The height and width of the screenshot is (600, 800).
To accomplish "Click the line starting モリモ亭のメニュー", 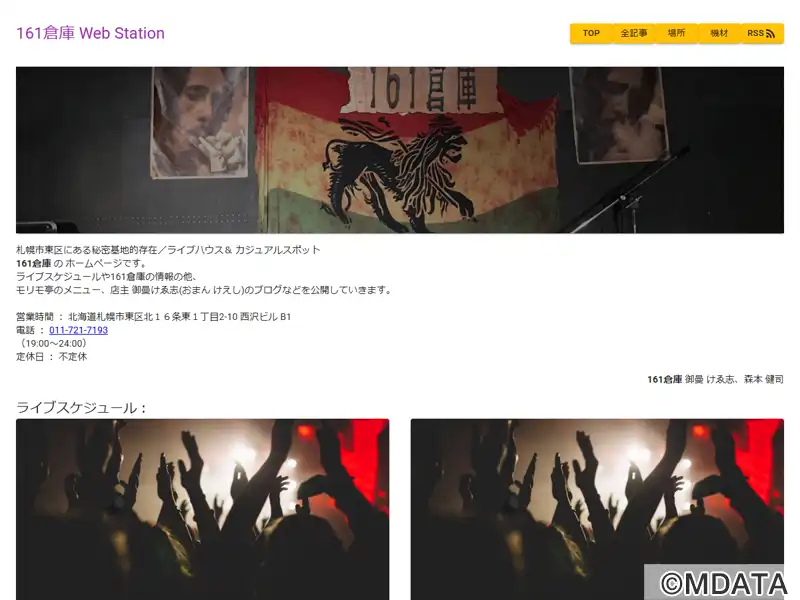I will (x=205, y=290).
